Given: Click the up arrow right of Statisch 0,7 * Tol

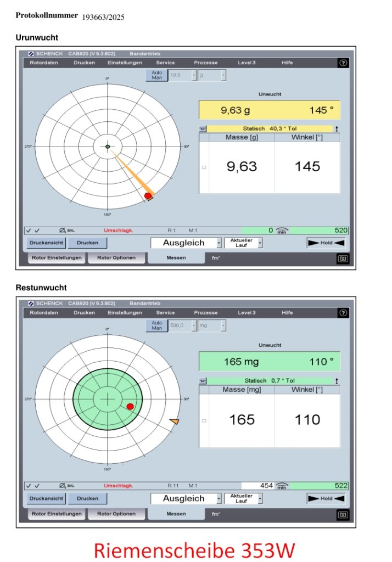Looking at the screenshot, I should 336,380.
